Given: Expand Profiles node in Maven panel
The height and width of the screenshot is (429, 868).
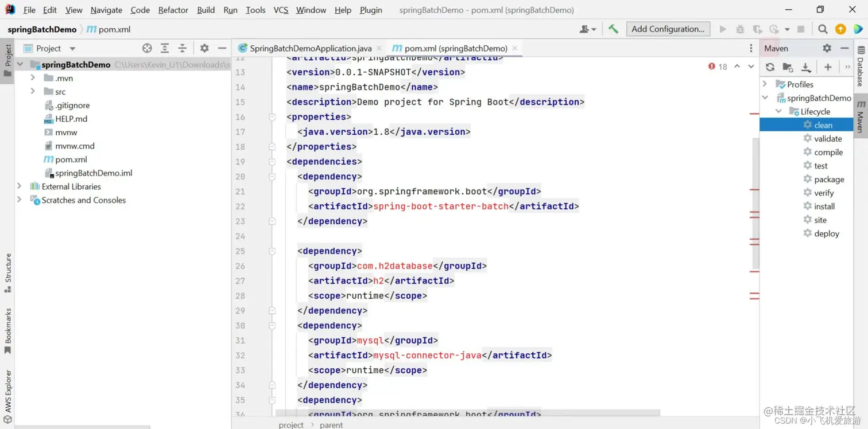Looking at the screenshot, I should point(765,84).
